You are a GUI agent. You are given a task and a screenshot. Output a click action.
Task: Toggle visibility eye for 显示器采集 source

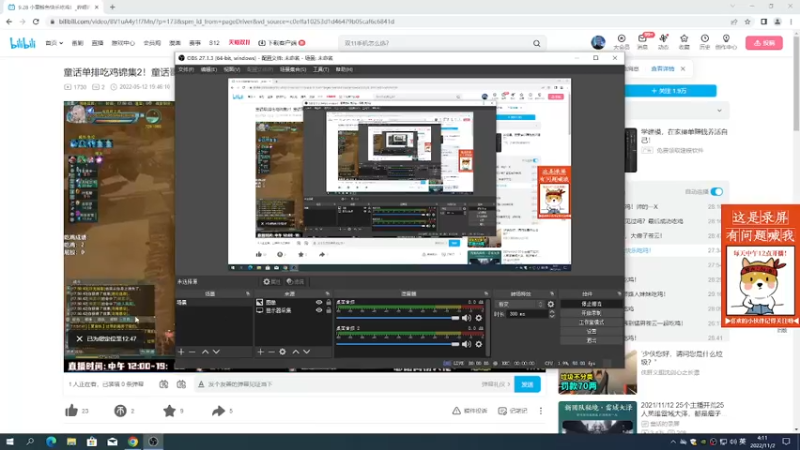point(319,310)
